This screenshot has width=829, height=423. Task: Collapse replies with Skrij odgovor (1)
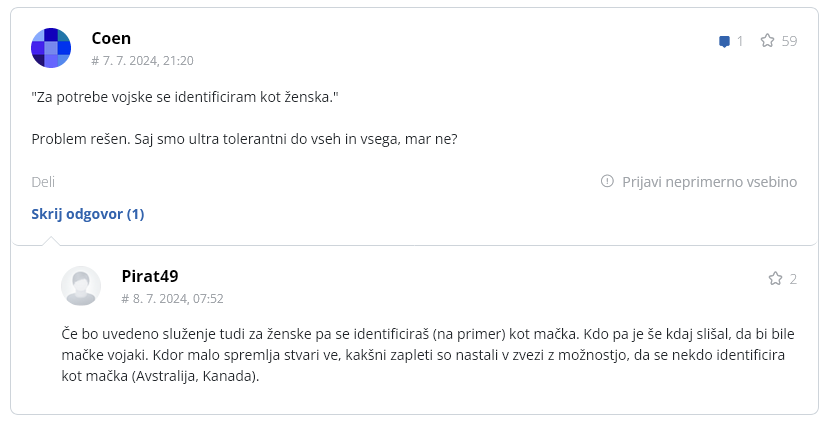pos(88,214)
